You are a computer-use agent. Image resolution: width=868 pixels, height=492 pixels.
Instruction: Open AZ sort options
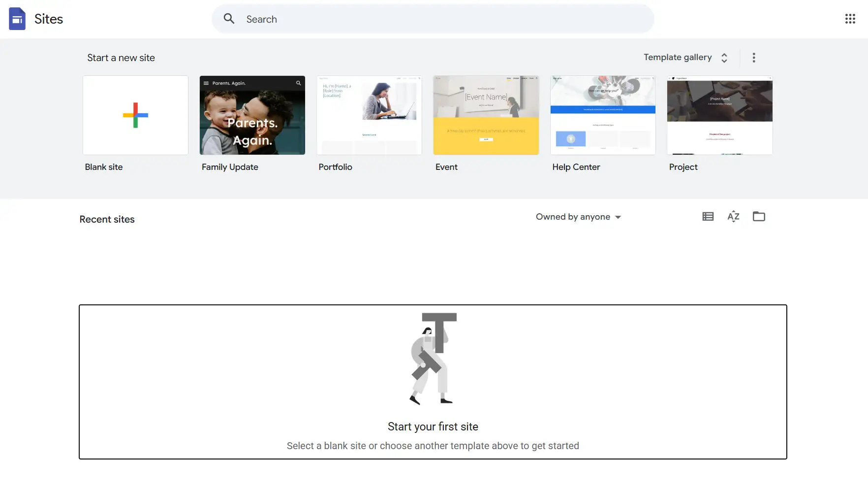point(733,216)
